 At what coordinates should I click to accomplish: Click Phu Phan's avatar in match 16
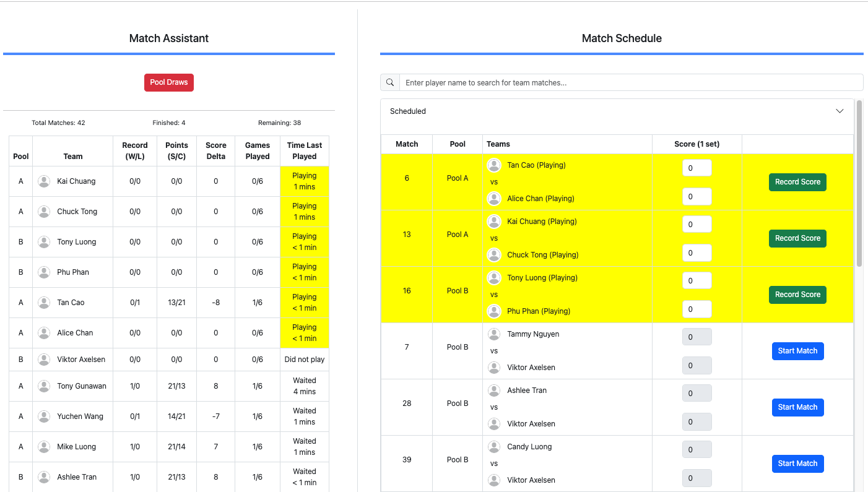coord(494,311)
